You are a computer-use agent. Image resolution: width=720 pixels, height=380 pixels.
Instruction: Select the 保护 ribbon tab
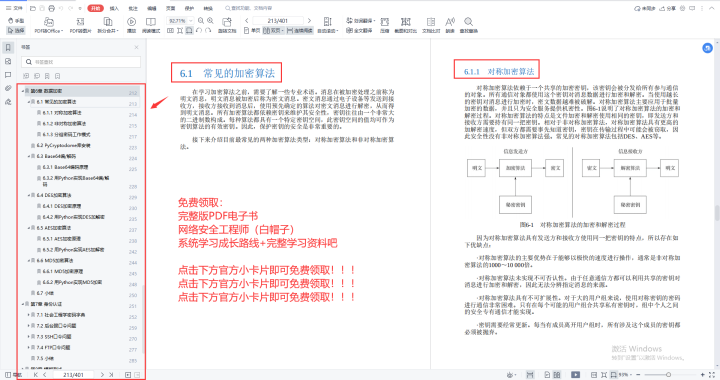pyautogui.click(x=189, y=8)
